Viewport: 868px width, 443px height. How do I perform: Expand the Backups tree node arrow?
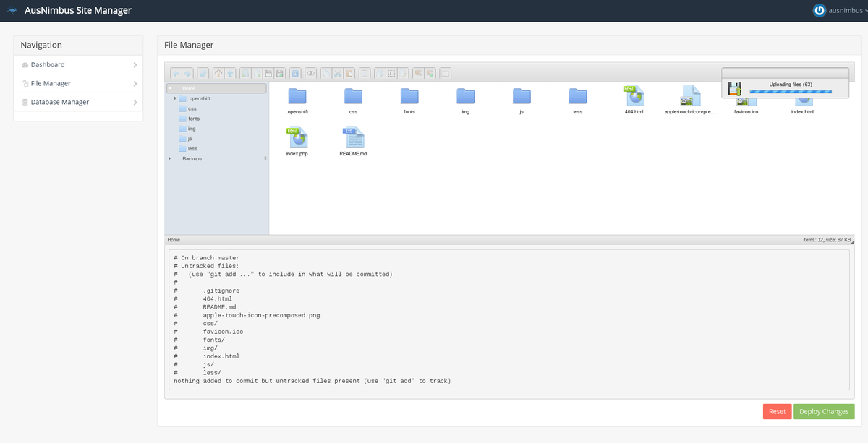(170, 158)
